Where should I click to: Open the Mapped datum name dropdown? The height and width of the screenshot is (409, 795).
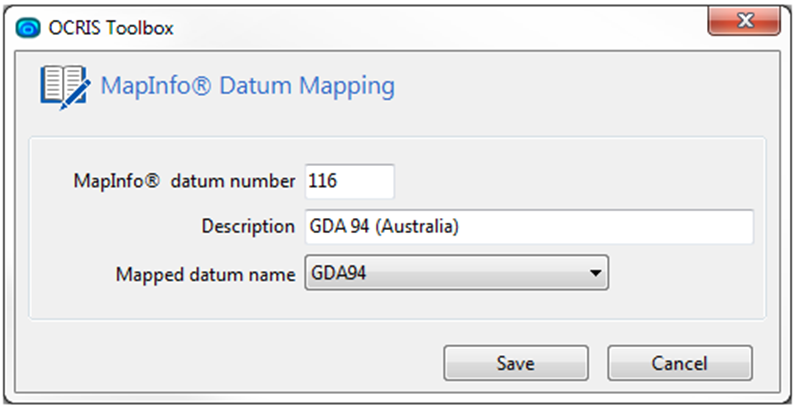[456, 273]
